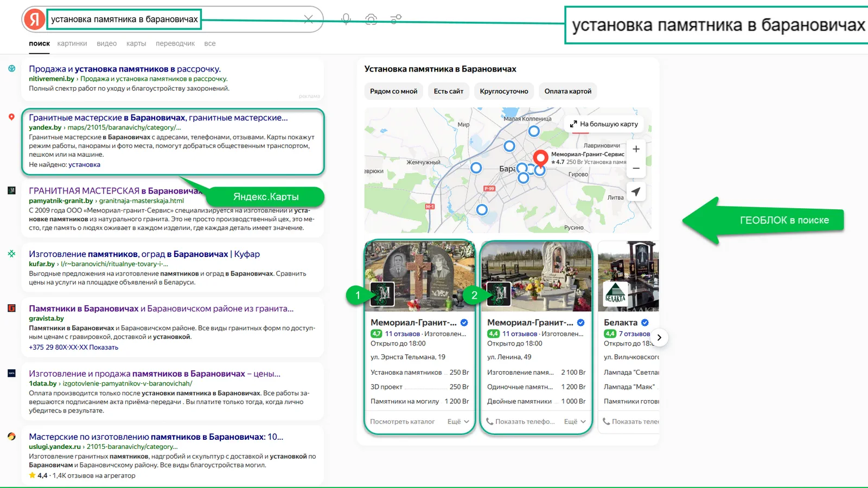Switch to the карты tab
The image size is (868, 488).
(x=136, y=43)
